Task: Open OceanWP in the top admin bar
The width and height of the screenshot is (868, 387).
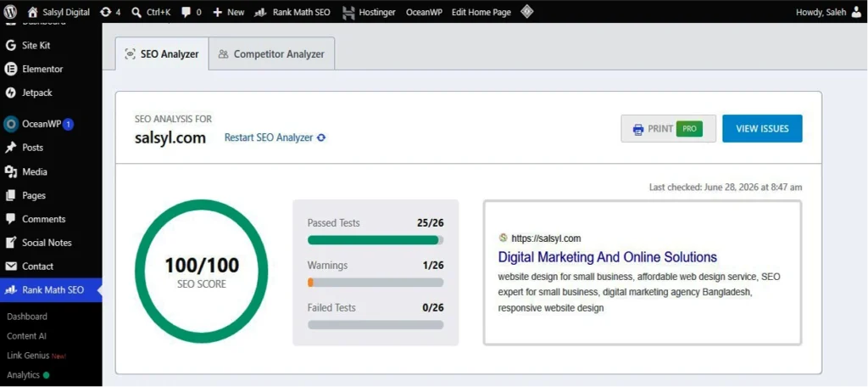Action: point(424,12)
